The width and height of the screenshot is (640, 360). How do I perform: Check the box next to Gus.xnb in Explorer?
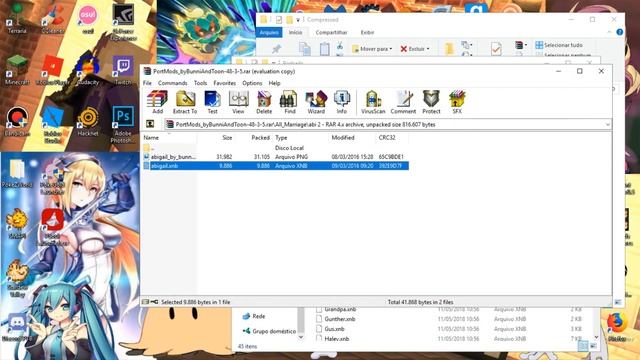pyautogui.click(x=319, y=329)
